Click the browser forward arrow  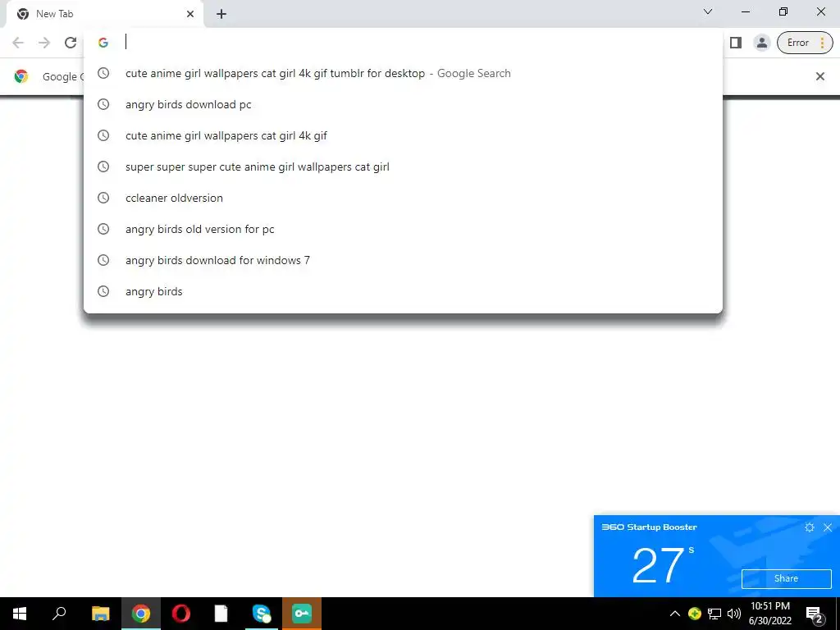pyautogui.click(x=44, y=43)
